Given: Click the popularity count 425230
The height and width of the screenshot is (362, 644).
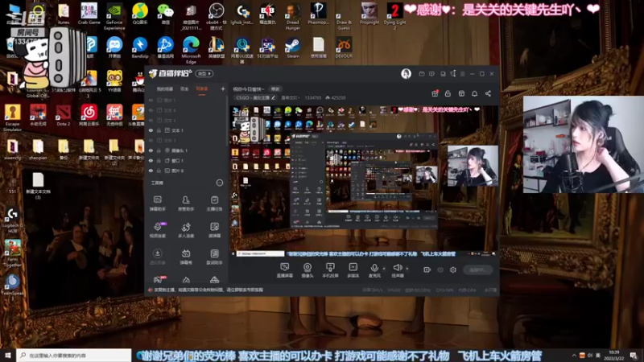Looking at the screenshot, I should [336, 97].
